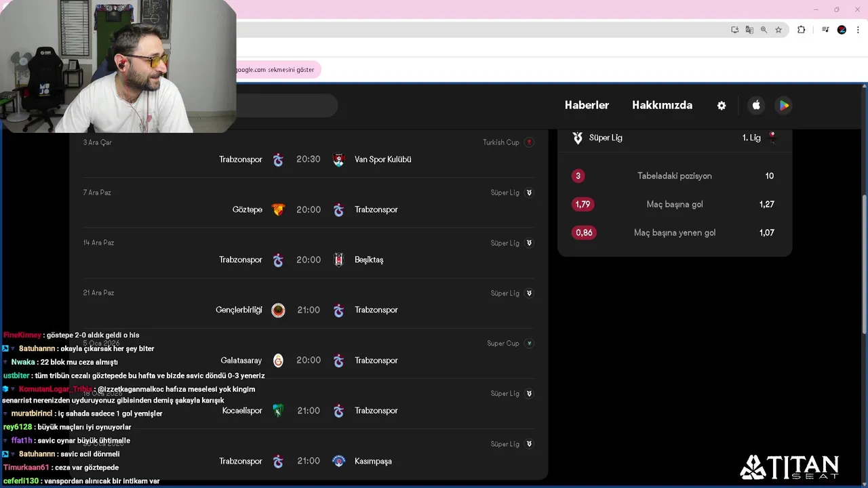Click the install app icon in address bar
Viewport: 868px width, 488px height.
click(x=734, y=30)
